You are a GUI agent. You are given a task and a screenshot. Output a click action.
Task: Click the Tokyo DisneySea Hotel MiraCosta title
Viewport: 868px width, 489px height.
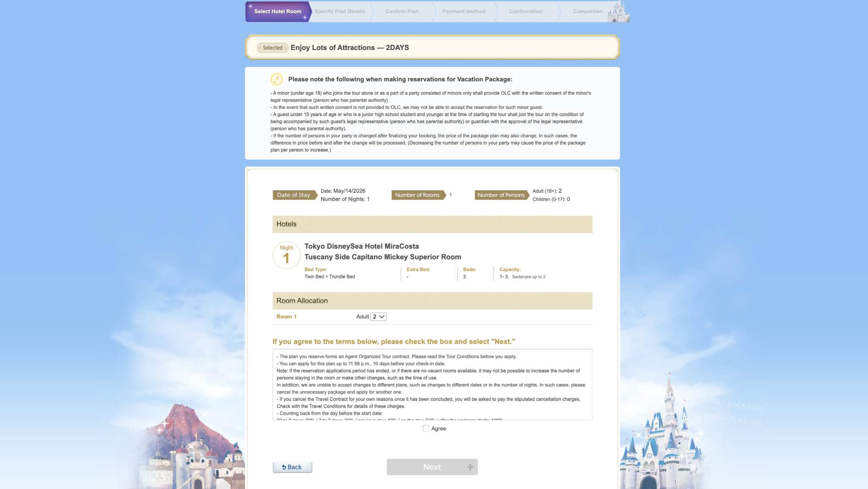pos(362,246)
